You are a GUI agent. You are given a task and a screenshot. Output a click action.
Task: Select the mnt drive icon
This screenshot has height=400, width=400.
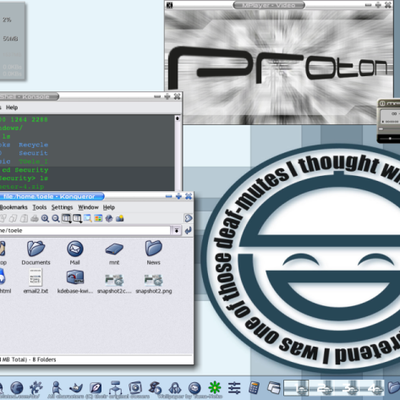click(x=114, y=253)
